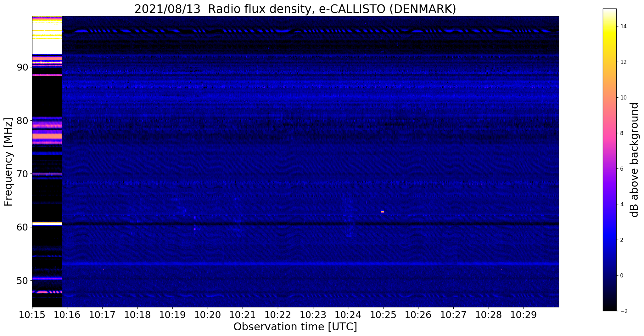Image resolution: width=644 pixels, height=336 pixels.
Task: Click the colorbar tick label 12
Action: coord(623,62)
